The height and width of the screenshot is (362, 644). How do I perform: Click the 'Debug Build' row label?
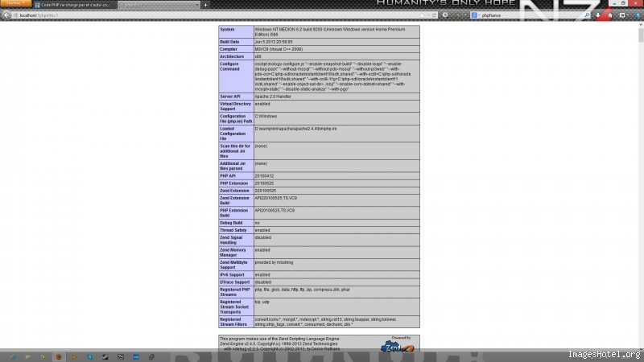point(231,223)
